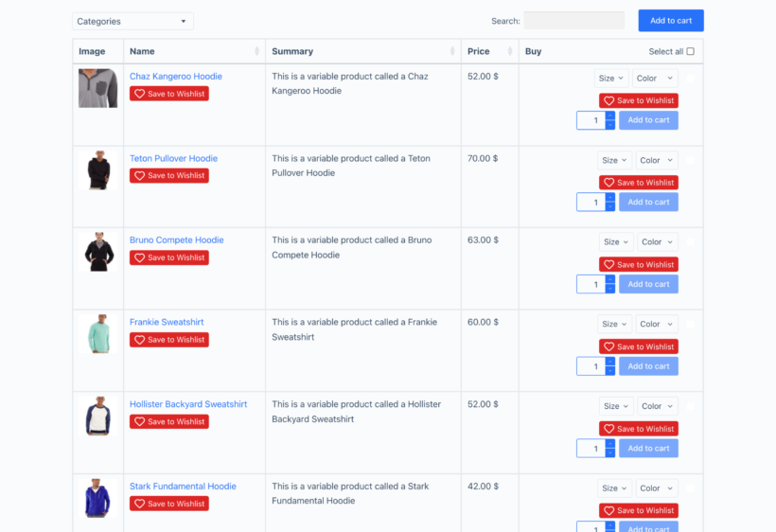Click Buy-column wishlist button in Hollister Backyard row
Viewport: 776px width, 532px height.
(x=639, y=429)
